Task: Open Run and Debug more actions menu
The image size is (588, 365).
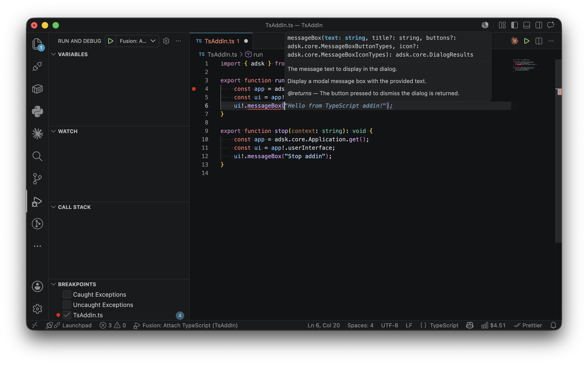Action: [178, 41]
